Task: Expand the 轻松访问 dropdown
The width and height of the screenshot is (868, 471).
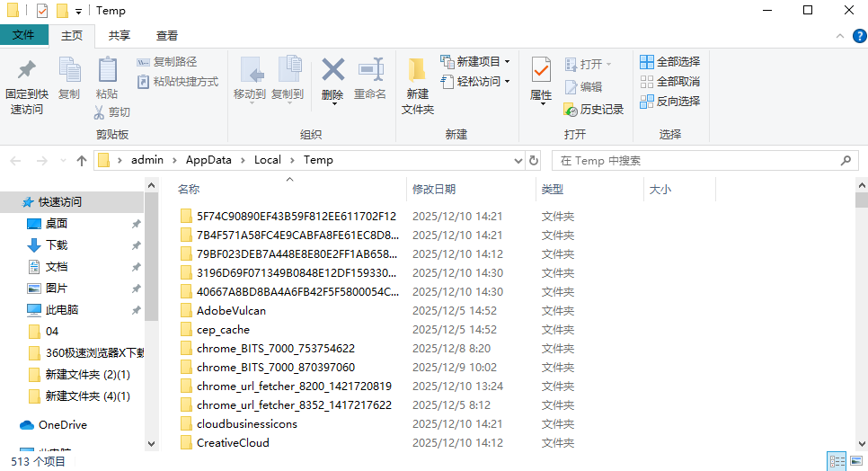Action: (x=507, y=82)
